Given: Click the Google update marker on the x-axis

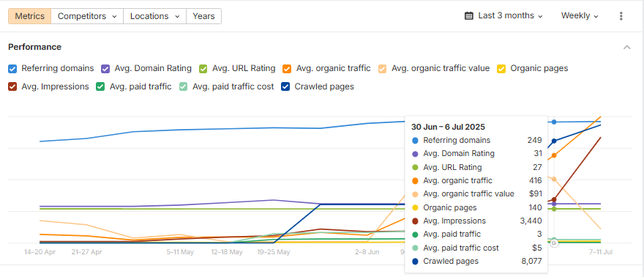Looking at the screenshot, I should [x=554, y=243].
